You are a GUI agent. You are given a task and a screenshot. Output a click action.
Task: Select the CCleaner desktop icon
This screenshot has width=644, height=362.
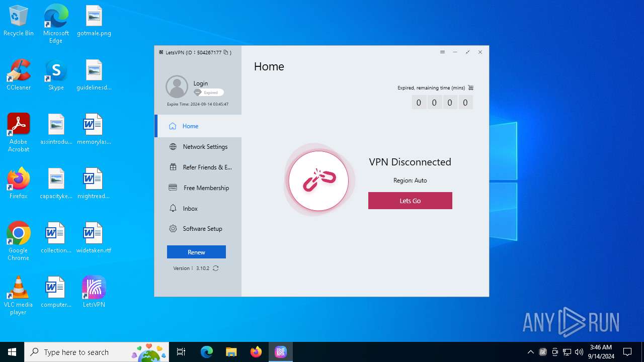click(x=19, y=75)
